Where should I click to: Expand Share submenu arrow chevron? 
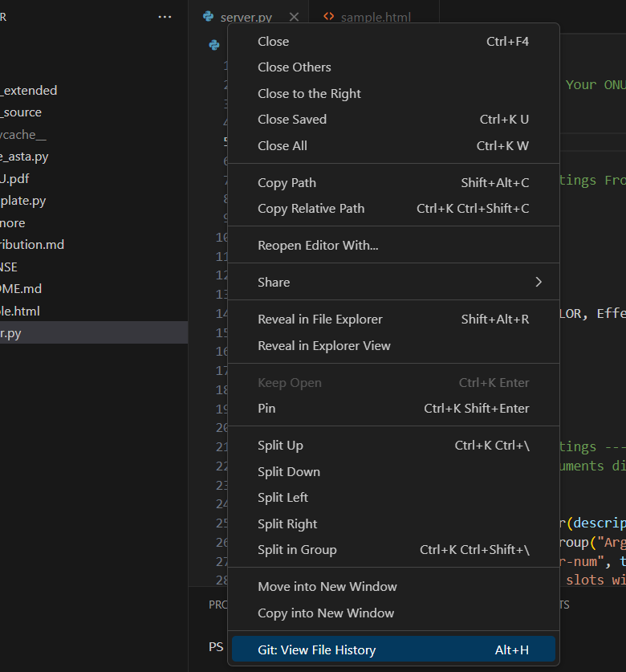coord(539,282)
